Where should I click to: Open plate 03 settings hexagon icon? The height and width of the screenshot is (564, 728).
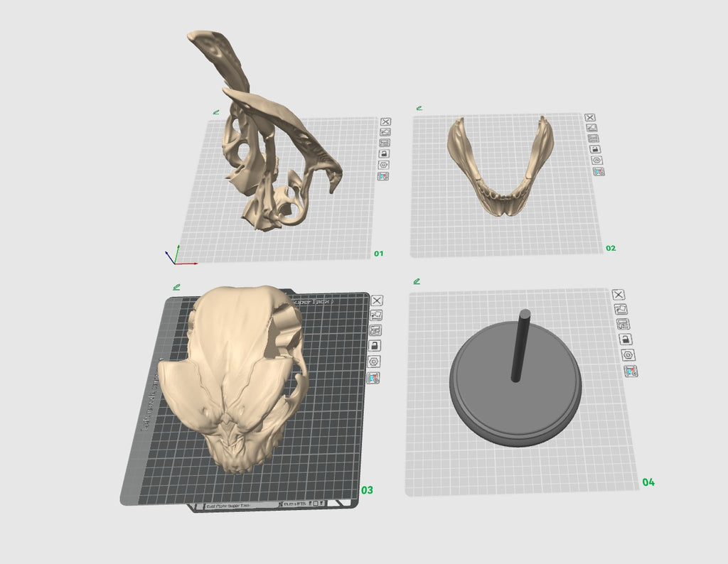pos(374,362)
